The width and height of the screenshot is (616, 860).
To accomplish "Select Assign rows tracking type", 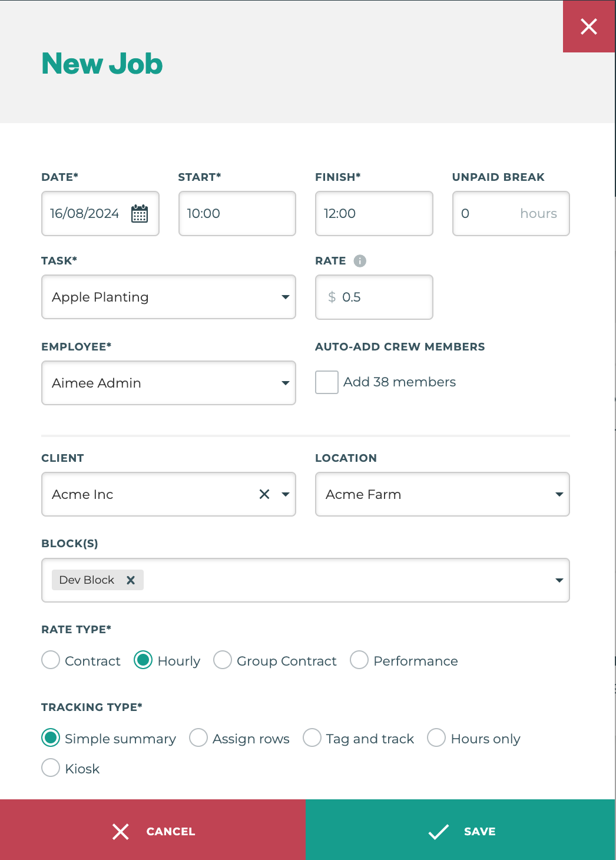I will point(198,738).
